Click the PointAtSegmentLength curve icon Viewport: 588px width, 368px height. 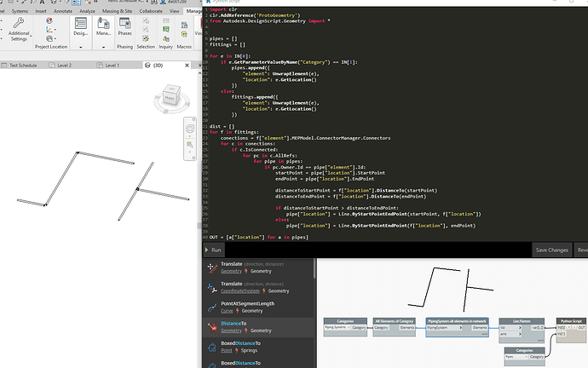pos(212,308)
